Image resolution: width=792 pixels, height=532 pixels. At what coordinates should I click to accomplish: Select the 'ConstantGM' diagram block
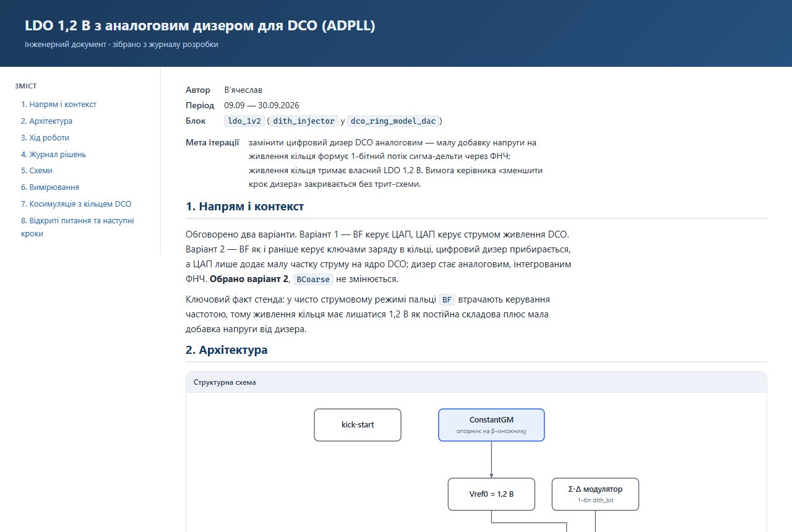[x=491, y=425]
